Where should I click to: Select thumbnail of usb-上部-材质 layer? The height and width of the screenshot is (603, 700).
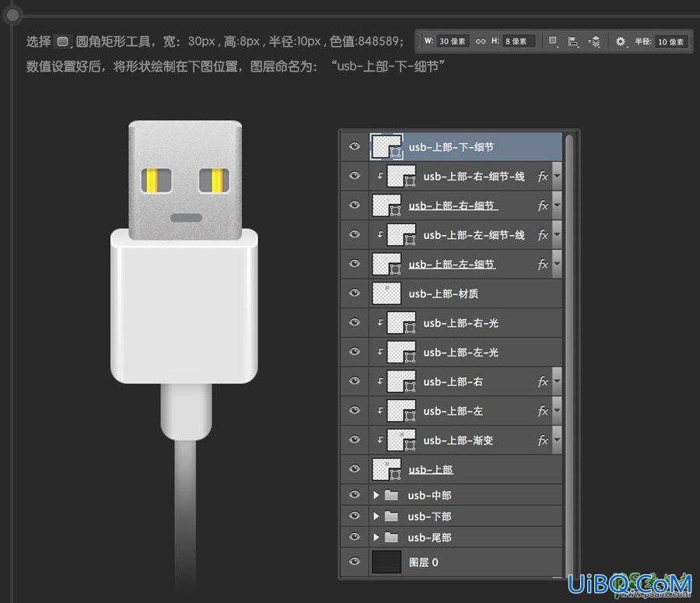pos(387,293)
